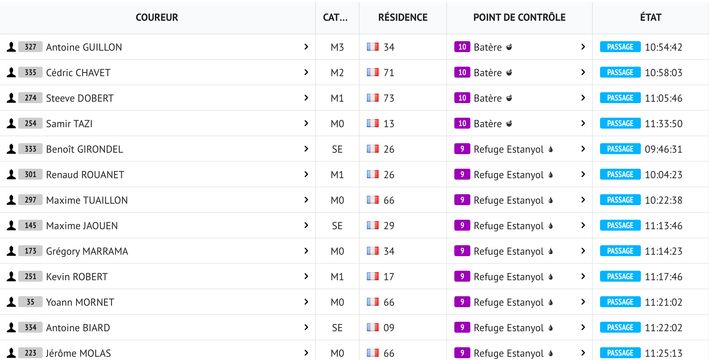
Task: Click bib badge 274 for Steeve DOBERT
Action: click(x=30, y=98)
